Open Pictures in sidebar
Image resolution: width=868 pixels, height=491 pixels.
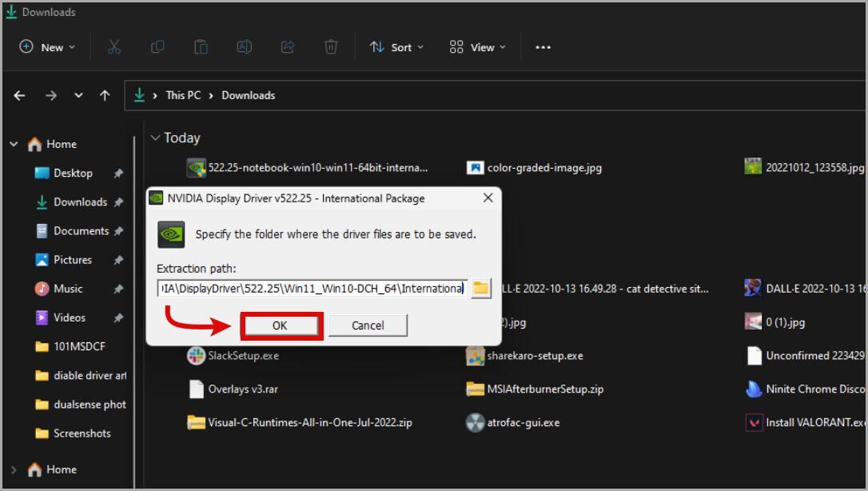tap(73, 260)
